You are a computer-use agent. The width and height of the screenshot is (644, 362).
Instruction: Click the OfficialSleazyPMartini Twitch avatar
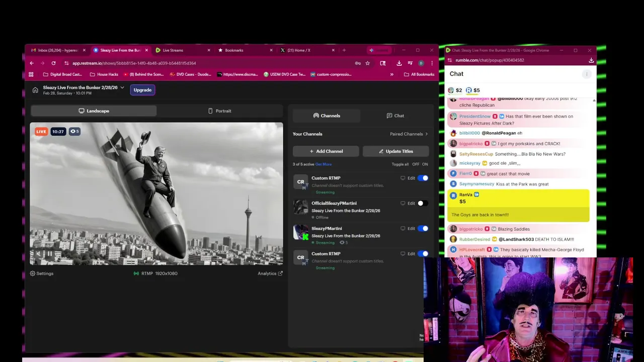click(x=300, y=207)
